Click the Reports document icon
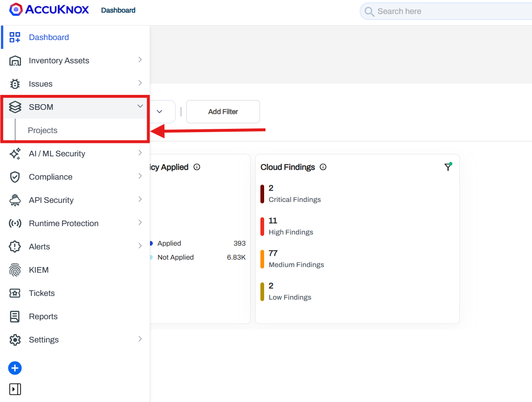Viewport: 532px width, 402px height. (15, 316)
